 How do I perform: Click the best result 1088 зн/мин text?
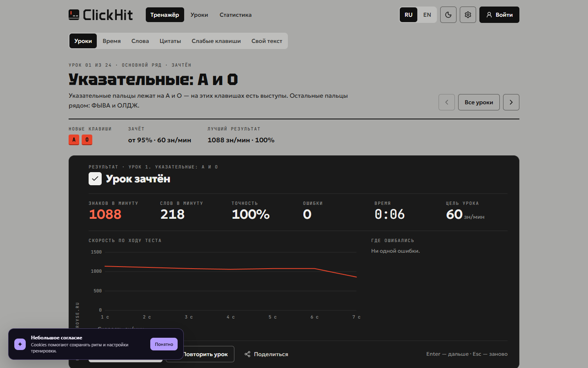coord(241,140)
